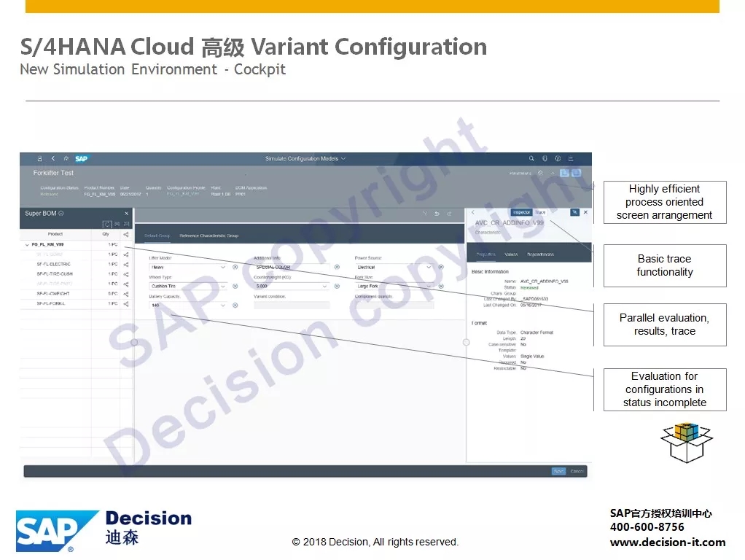Toggle the right panel layout button
745x560 pixels.
pyautogui.click(x=576, y=173)
